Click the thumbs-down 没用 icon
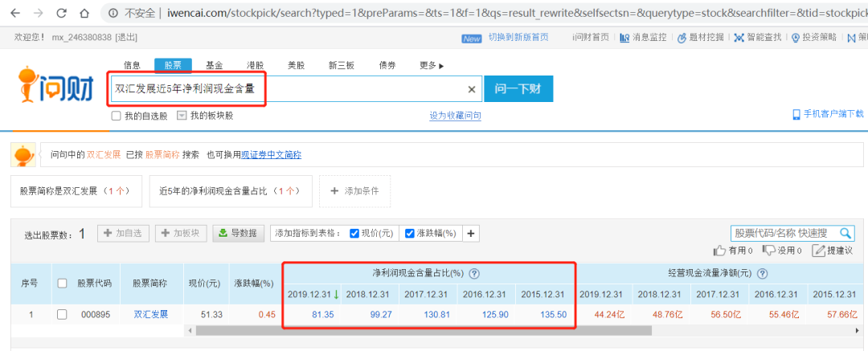 [x=769, y=251]
